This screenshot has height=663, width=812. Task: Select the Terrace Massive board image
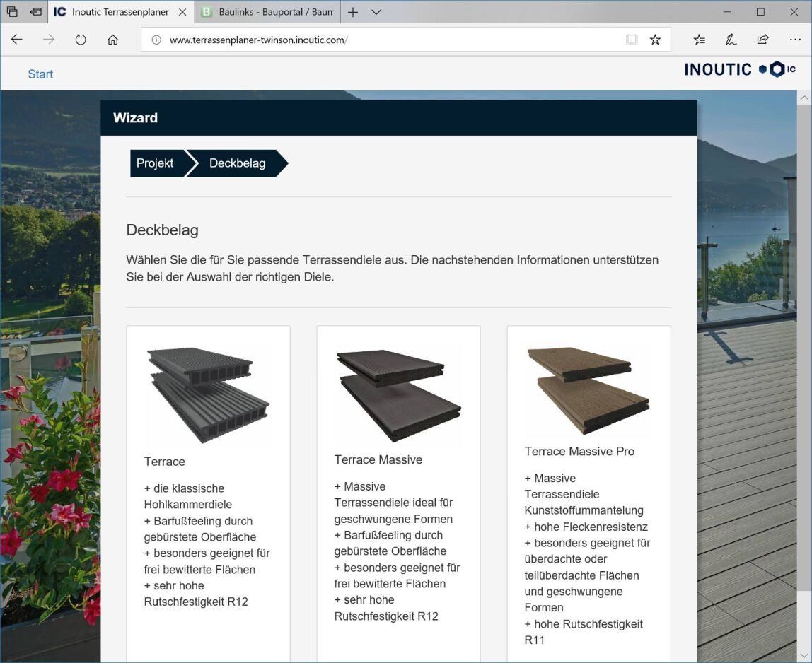[398, 394]
